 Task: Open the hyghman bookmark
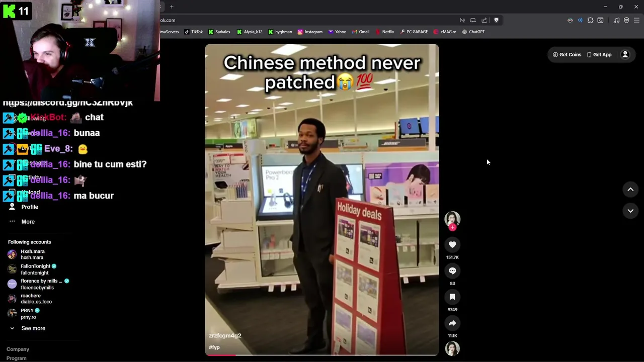pyautogui.click(x=280, y=32)
